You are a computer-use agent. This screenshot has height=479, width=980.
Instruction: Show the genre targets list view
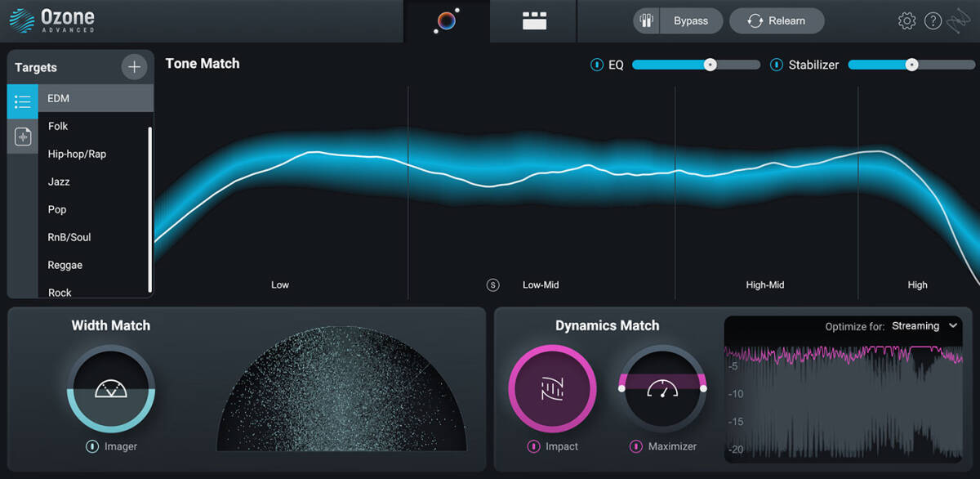(x=23, y=101)
